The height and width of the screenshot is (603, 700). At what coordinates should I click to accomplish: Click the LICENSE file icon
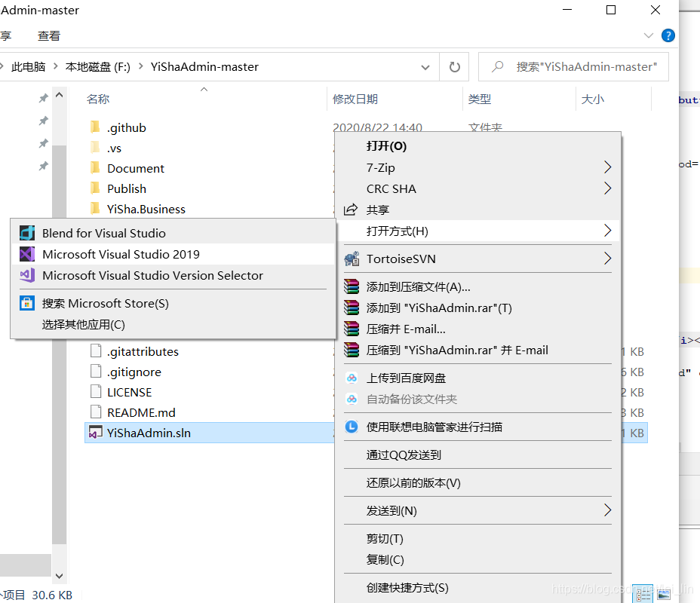(x=96, y=391)
